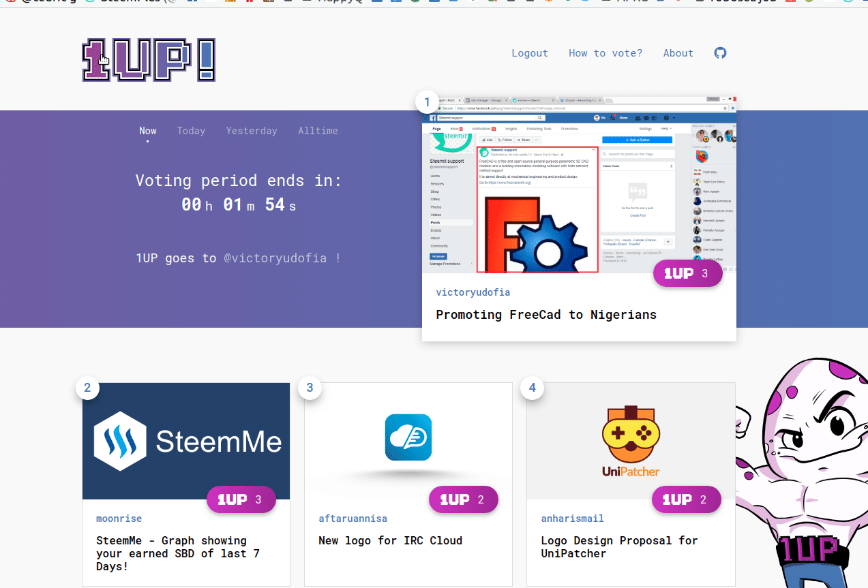Open the SteemMe card image
The height and width of the screenshot is (588, 868).
point(186,441)
